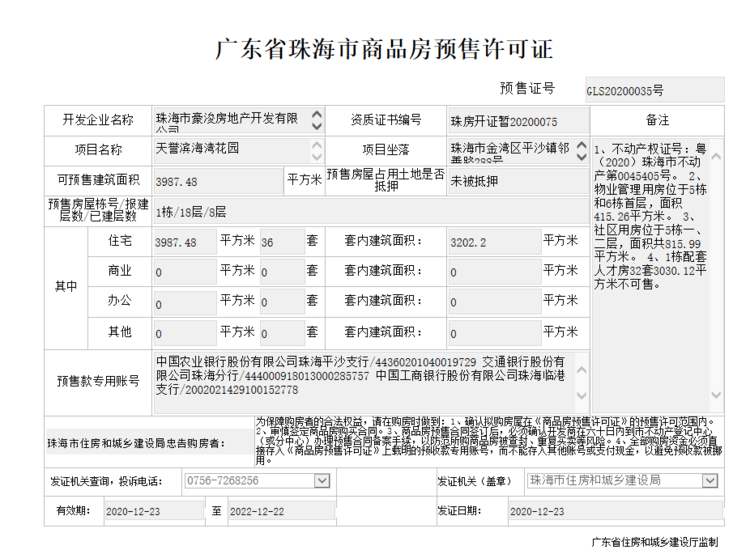Select the 住宅 unit count field showing 36
This screenshot has width=750, height=560.
point(281,242)
